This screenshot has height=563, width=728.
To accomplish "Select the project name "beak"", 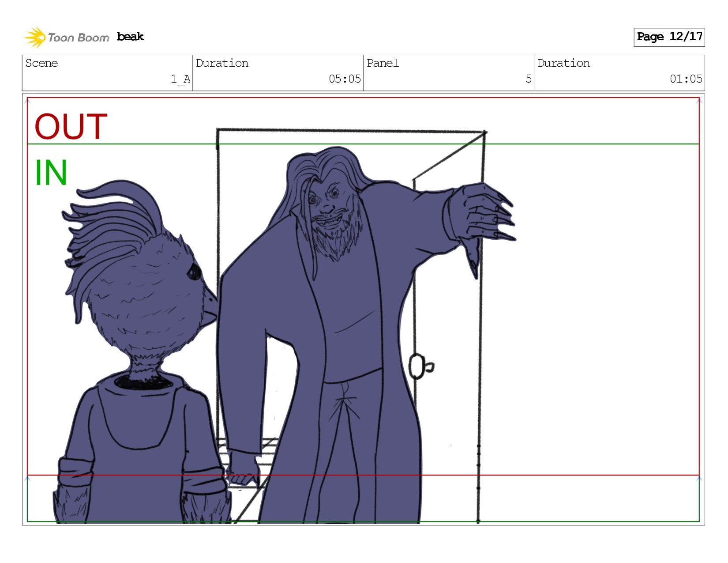I will [131, 37].
